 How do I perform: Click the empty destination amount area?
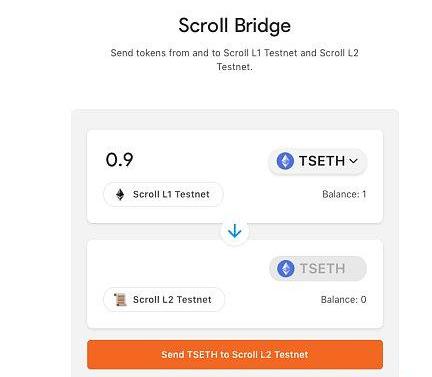pos(177,268)
